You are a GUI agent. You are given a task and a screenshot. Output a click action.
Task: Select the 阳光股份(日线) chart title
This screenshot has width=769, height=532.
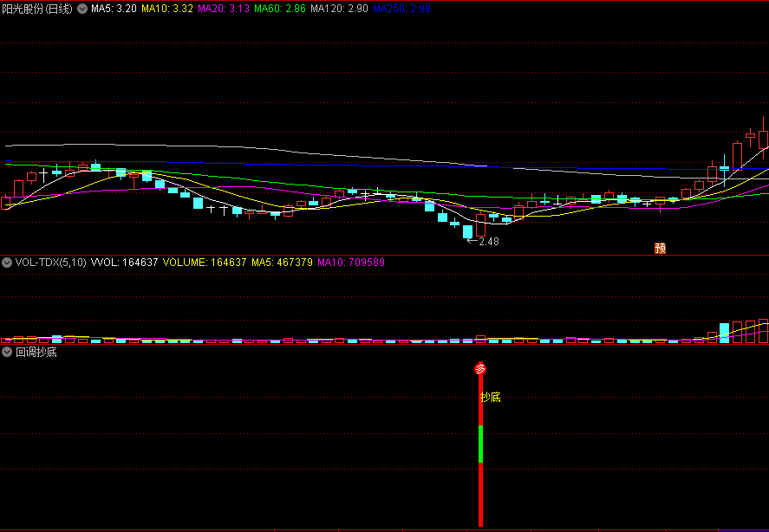coord(37,9)
